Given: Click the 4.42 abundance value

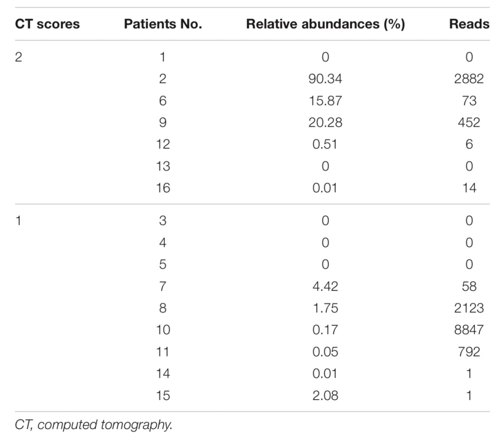Looking at the screenshot, I should coord(325,286).
